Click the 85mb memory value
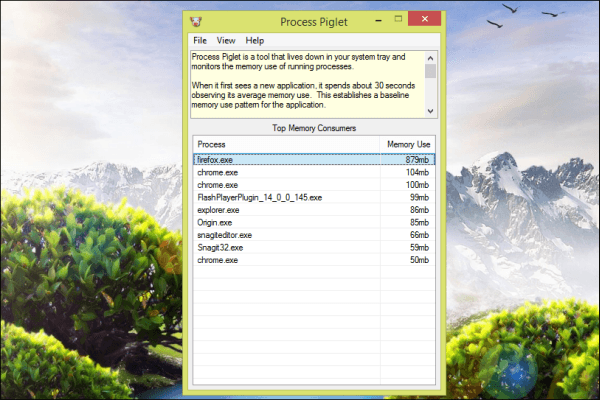 (419, 222)
